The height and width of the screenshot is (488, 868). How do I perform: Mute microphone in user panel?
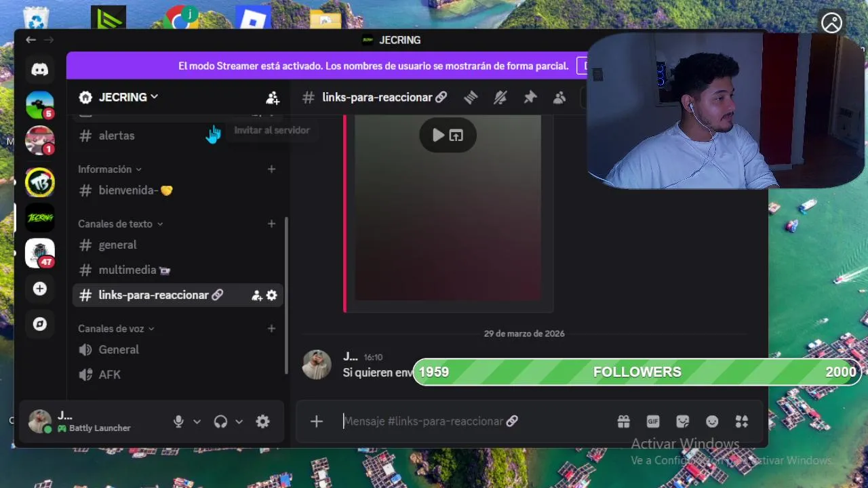(x=178, y=422)
